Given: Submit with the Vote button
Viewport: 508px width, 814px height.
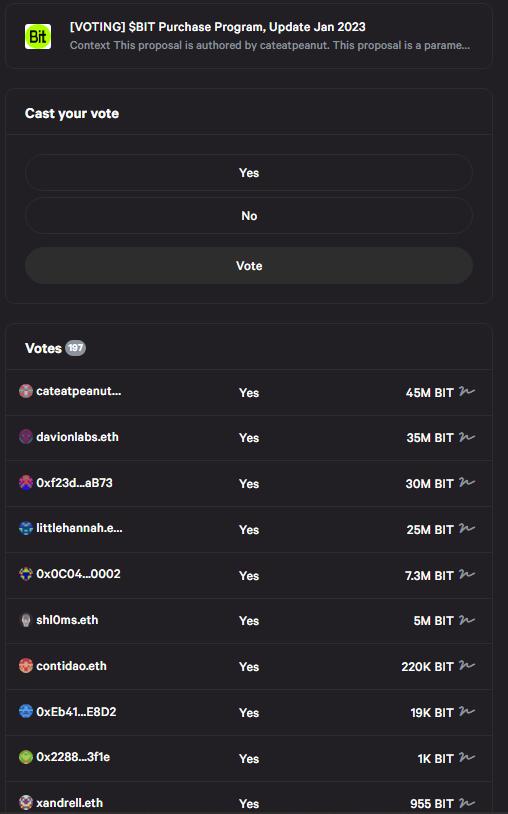Looking at the screenshot, I should pyautogui.click(x=249, y=265).
